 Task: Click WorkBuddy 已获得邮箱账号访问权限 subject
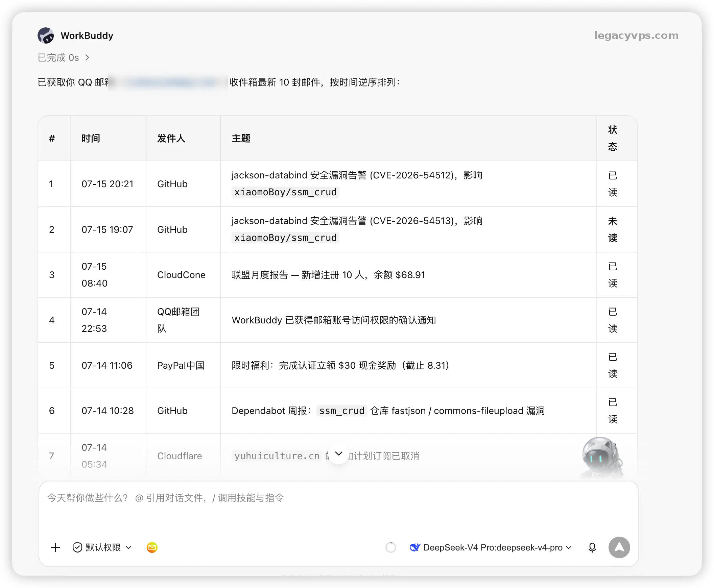click(x=334, y=320)
